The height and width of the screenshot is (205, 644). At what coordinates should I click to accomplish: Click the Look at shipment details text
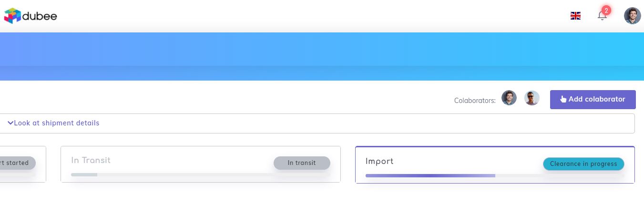click(57, 123)
